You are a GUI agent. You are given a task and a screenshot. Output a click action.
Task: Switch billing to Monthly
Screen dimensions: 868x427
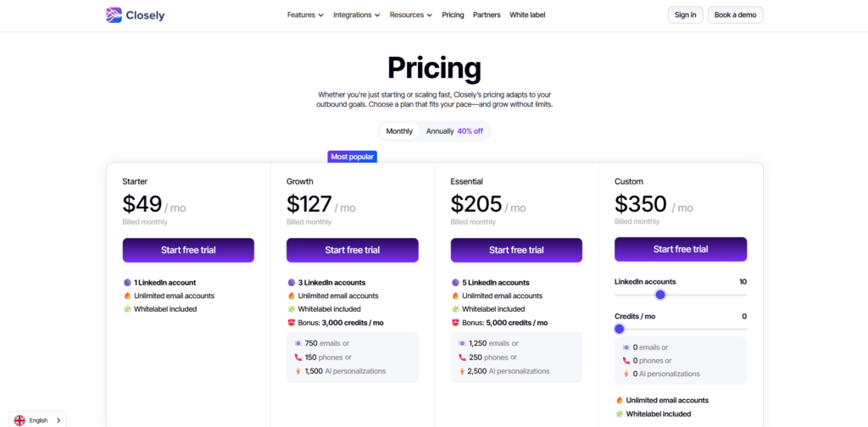(399, 131)
